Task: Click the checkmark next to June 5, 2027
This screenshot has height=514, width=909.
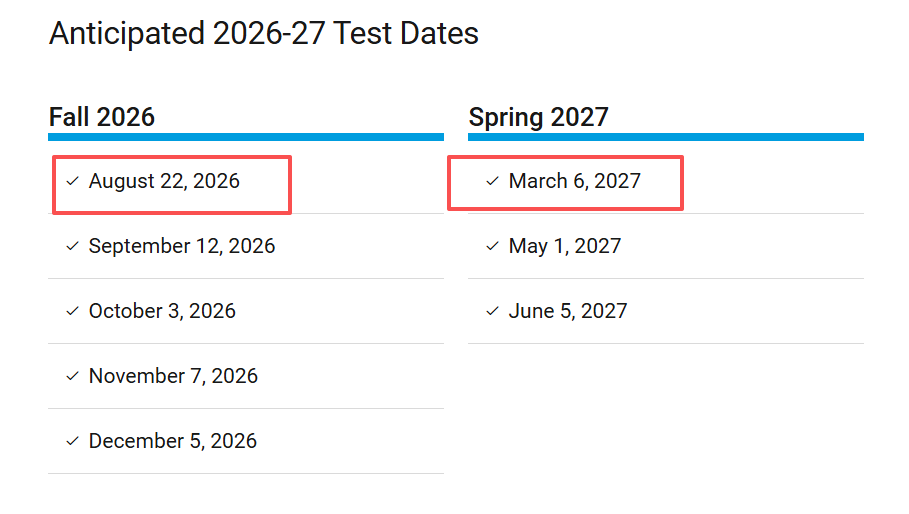Action: tap(492, 311)
